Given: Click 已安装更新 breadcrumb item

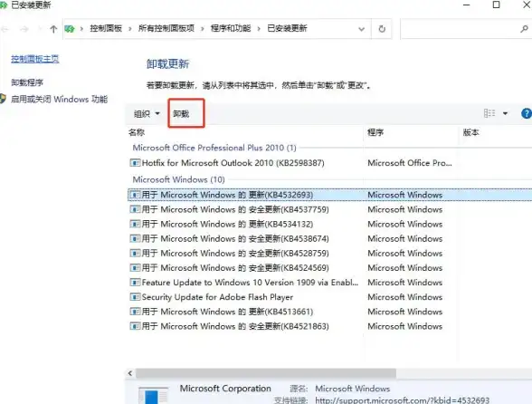Looking at the screenshot, I should 287,29.
